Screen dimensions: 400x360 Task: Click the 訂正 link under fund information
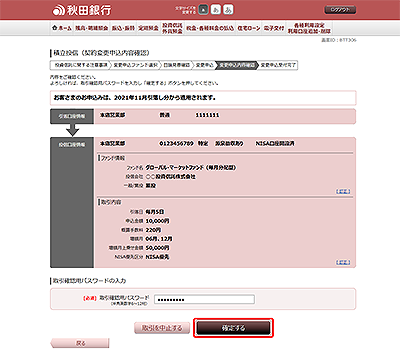[343, 191]
